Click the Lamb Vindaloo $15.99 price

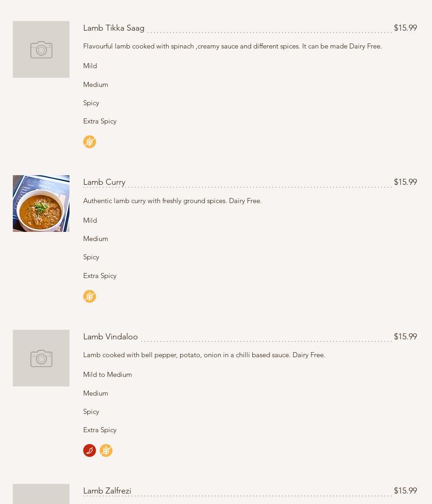click(405, 337)
